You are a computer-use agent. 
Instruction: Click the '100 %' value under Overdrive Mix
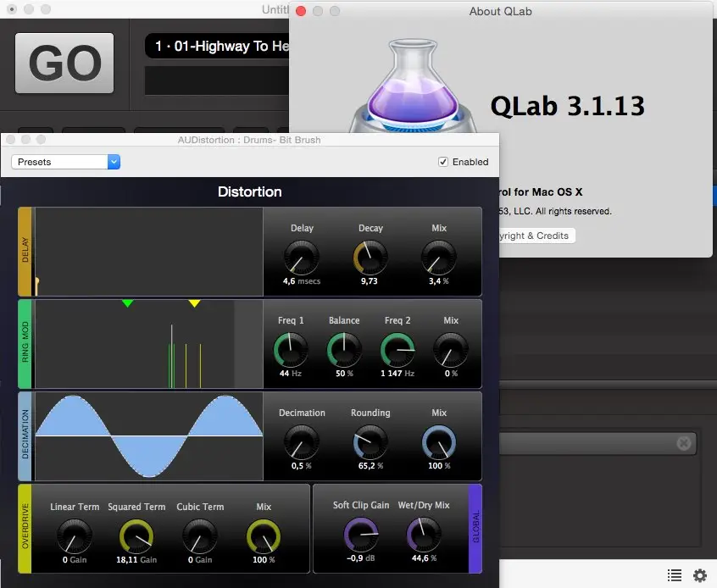(264, 560)
